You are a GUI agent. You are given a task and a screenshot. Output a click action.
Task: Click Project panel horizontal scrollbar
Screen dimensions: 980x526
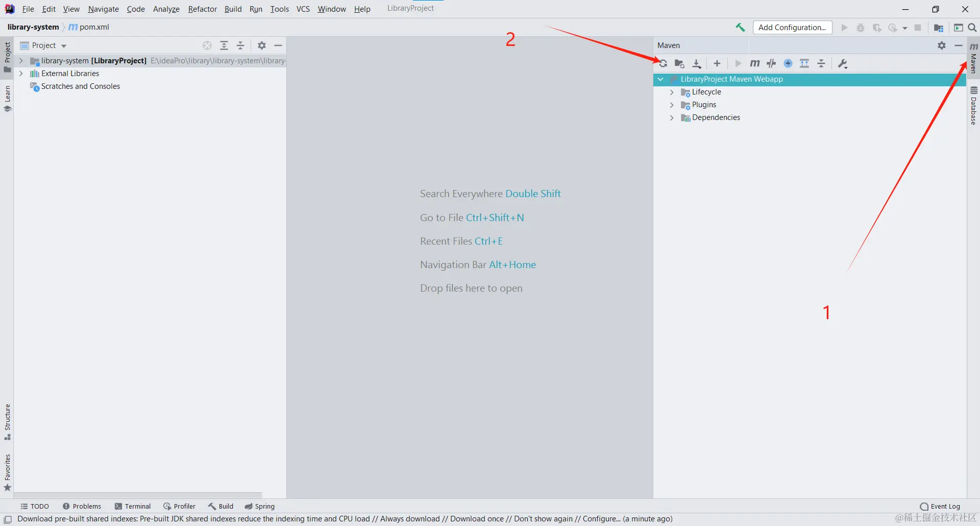pos(138,495)
